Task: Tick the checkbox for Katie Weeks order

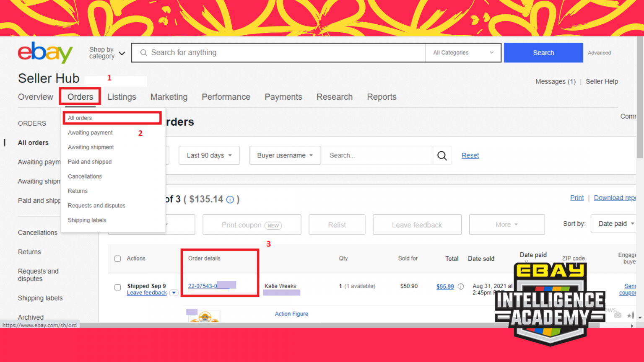Action: (x=118, y=287)
